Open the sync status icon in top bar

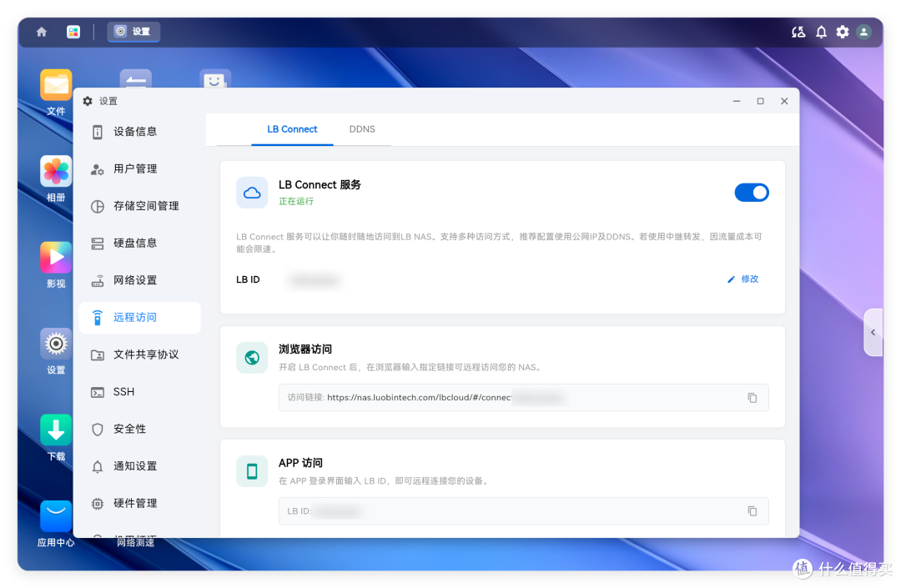coord(798,33)
